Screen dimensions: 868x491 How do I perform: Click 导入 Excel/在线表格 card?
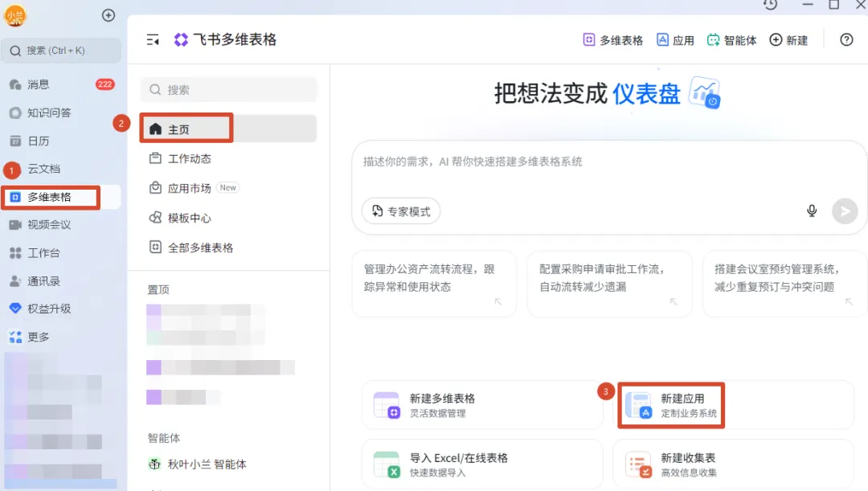click(x=482, y=464)
